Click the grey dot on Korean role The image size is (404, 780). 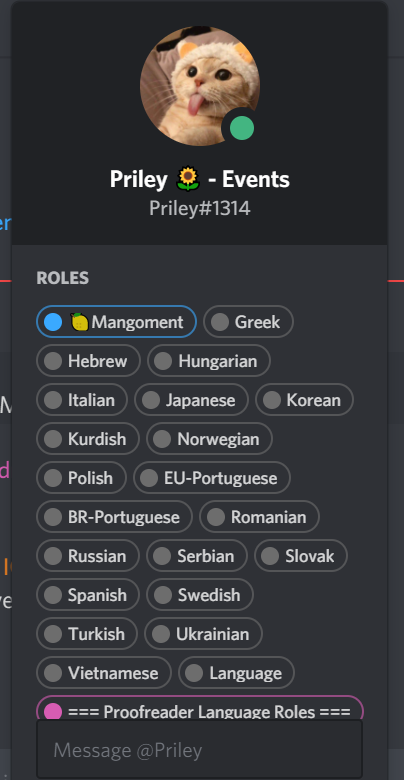click(x=272, y=400)
